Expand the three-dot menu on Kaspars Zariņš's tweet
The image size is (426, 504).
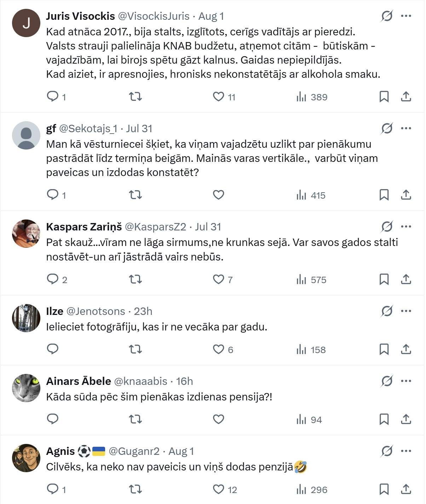[x=406, y=227]
